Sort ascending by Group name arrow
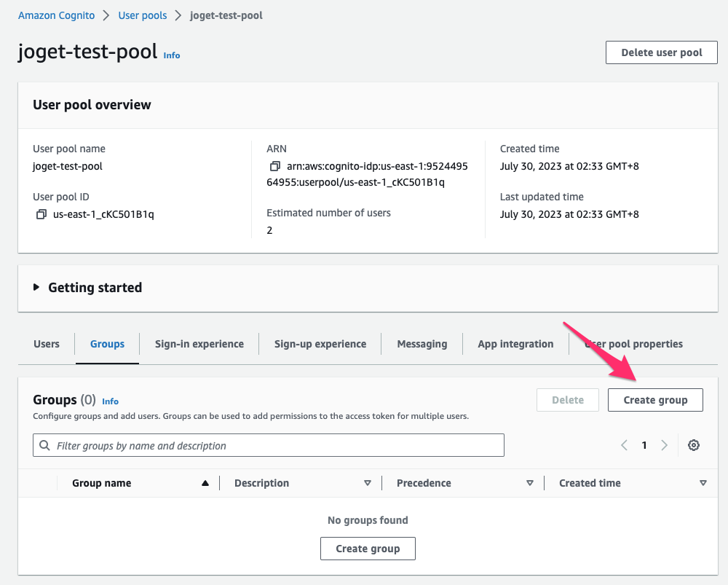The image size is (728, 585). click(205, 483)
